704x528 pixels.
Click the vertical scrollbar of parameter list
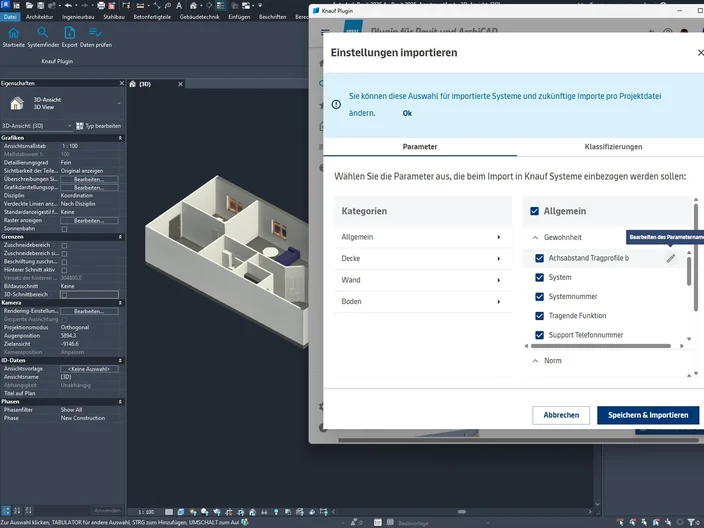point(696,258)
